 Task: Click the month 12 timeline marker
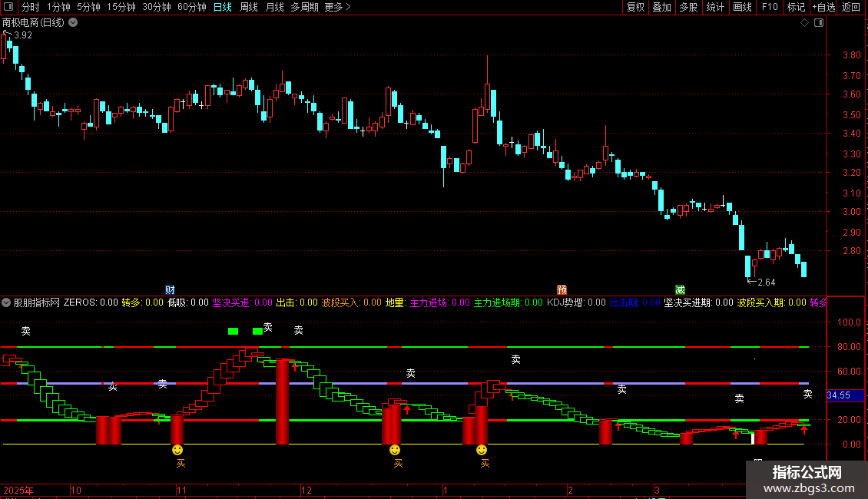(306, 490)
